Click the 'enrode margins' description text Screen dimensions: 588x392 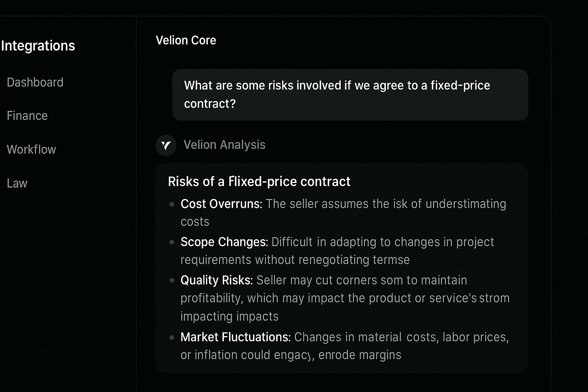(360, 355)
